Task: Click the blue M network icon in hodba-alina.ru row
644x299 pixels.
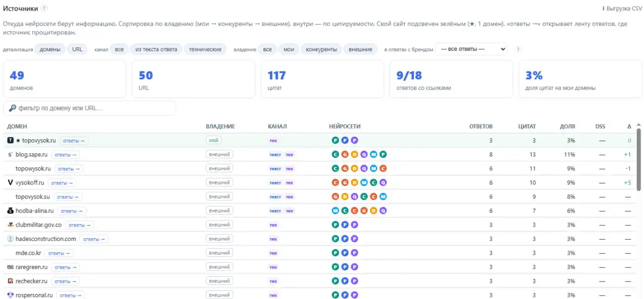Action: [335, 211]
